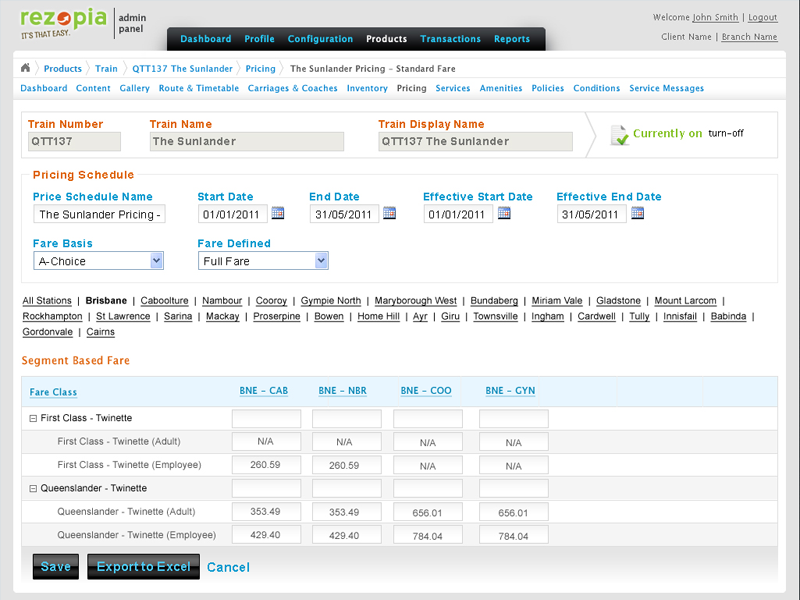
Task: Collapse the Queenslander - Twinette fare row
Action: click(35, 488)
